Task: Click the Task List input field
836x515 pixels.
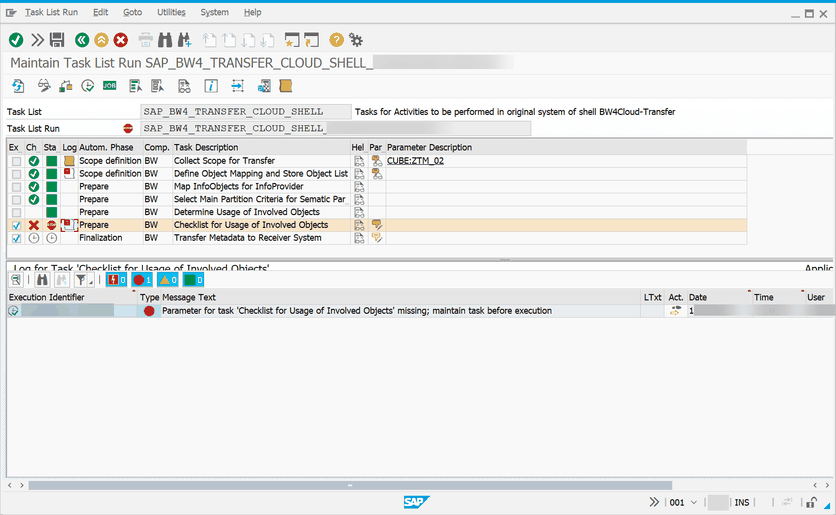Action: tap(246, 111)
